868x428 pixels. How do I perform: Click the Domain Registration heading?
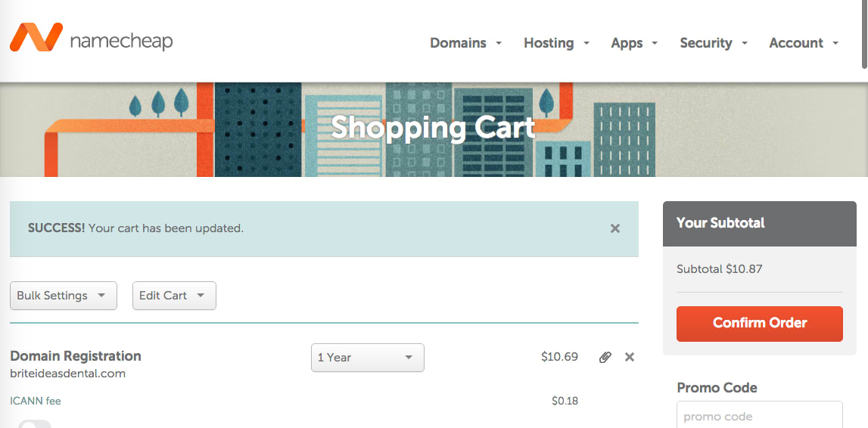76,355
